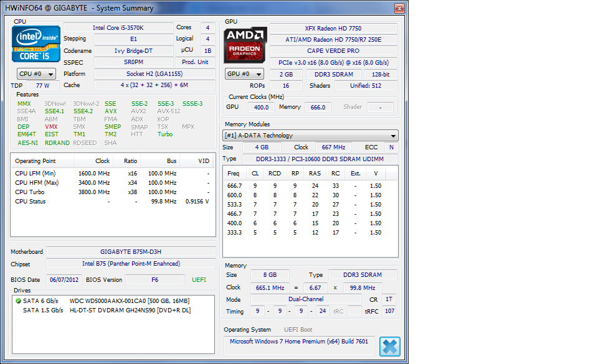Click the Turbo feature flag
This screenshot has width=598, height=364.
click(x=165, y=134)
